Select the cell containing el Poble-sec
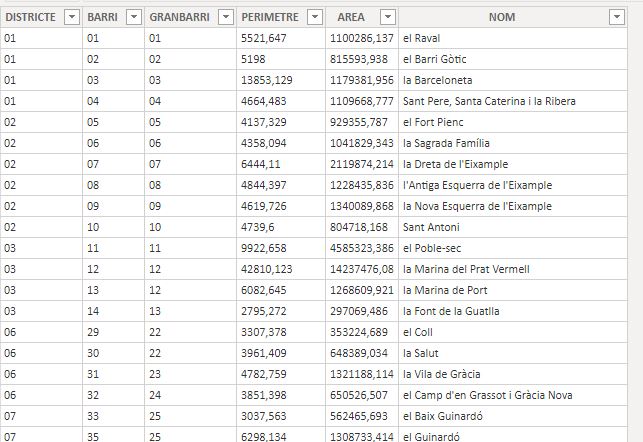 pyautogui.click(x=513, y=248)
